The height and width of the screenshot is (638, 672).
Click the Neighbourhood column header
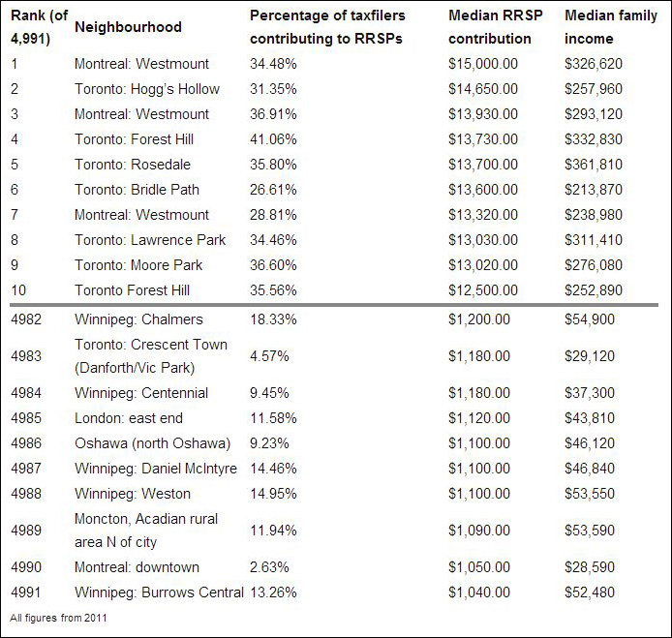click(128, 27)
